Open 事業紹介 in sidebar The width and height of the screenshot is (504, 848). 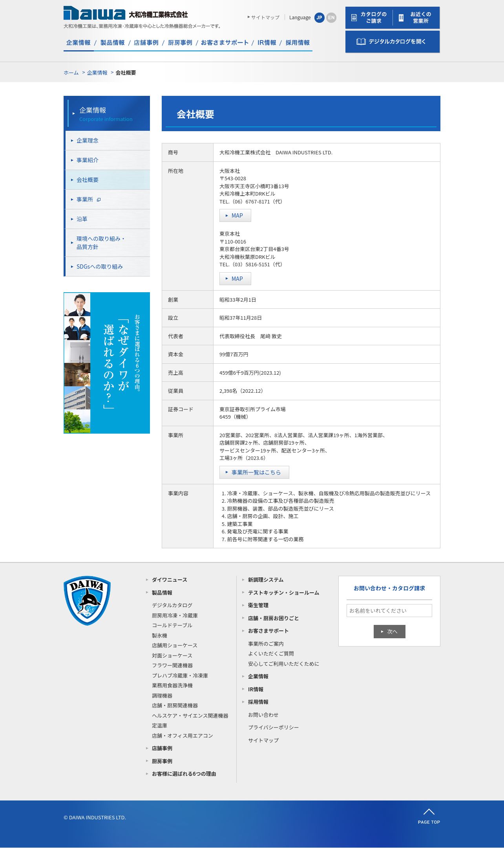click(x=108, y=160)
